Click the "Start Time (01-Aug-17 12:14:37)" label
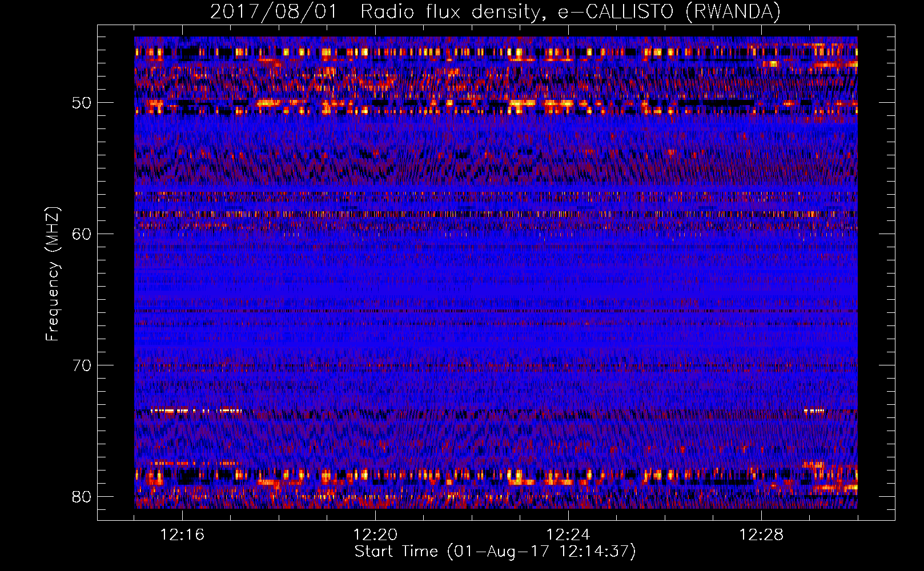 495,552
